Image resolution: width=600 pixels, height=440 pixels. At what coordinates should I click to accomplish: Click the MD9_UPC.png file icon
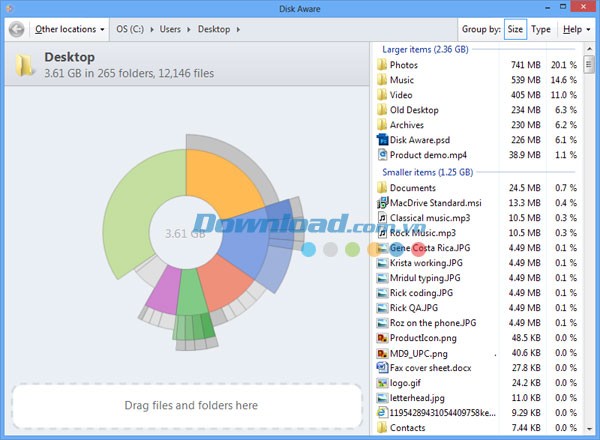click(x=382, y=353)
